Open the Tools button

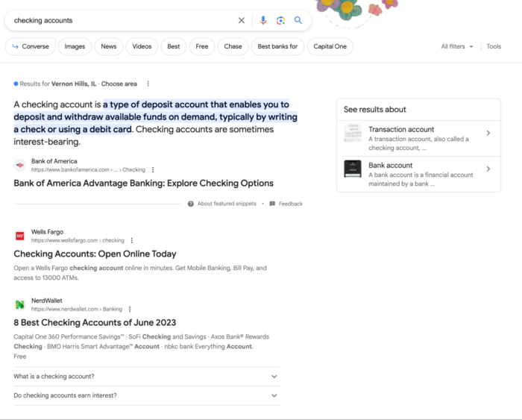pos(494,47)
